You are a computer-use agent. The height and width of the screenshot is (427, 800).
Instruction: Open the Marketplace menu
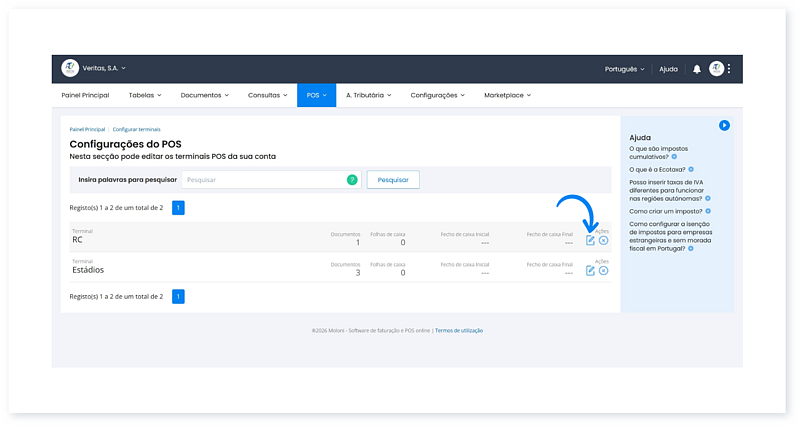coord(508,96)
